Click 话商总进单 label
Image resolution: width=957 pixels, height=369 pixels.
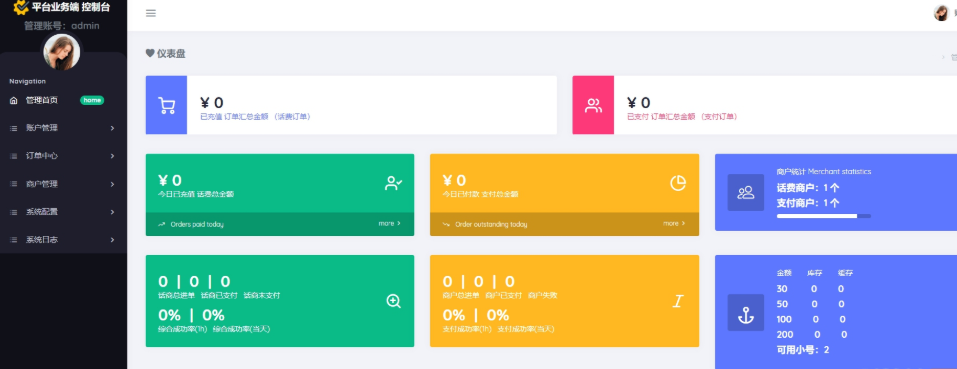coord(176,295)
